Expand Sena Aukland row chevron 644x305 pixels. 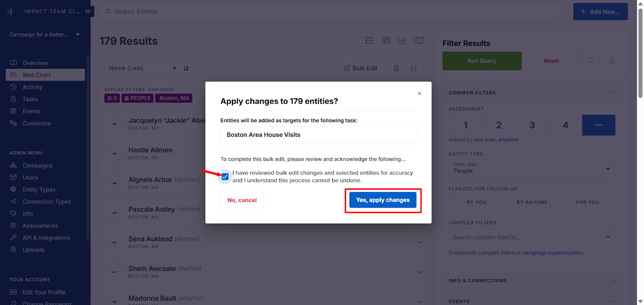click(419, 242)
